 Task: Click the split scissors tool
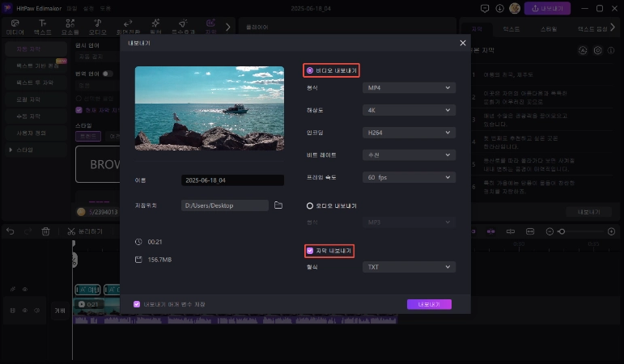point(85,231)
